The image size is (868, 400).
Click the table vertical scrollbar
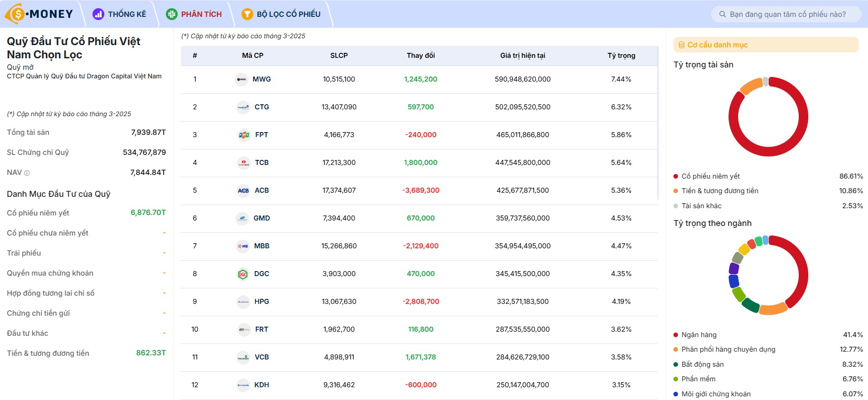pos(658,123)
